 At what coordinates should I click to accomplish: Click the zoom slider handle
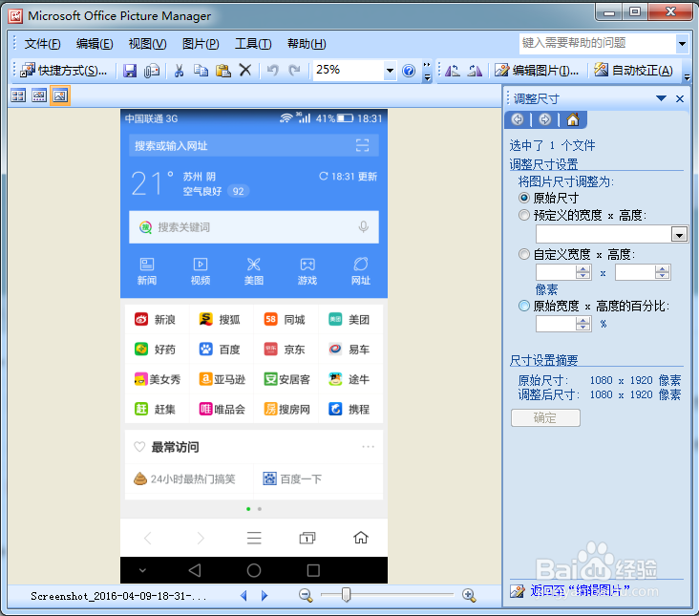tap(346, 595)
